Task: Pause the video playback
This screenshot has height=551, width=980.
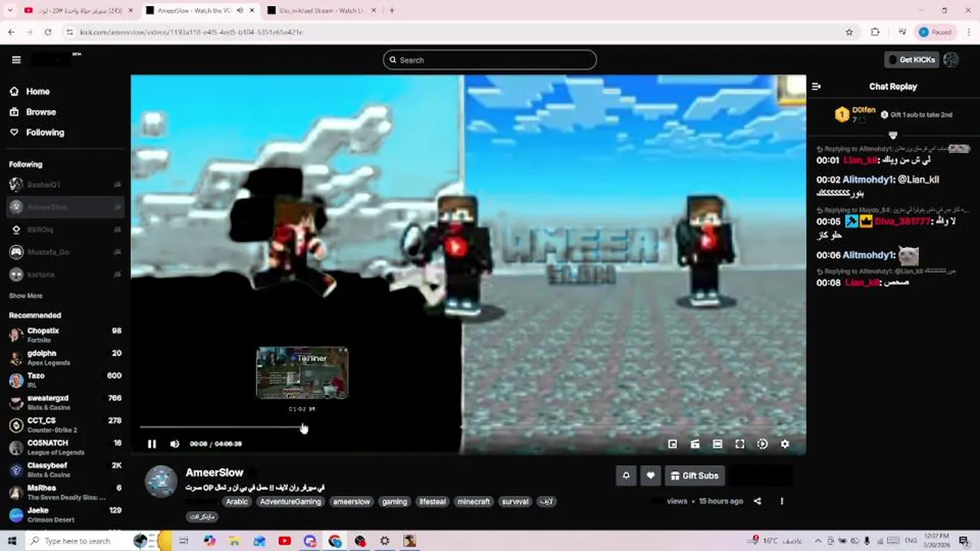Action: click(x=152, y=444)
